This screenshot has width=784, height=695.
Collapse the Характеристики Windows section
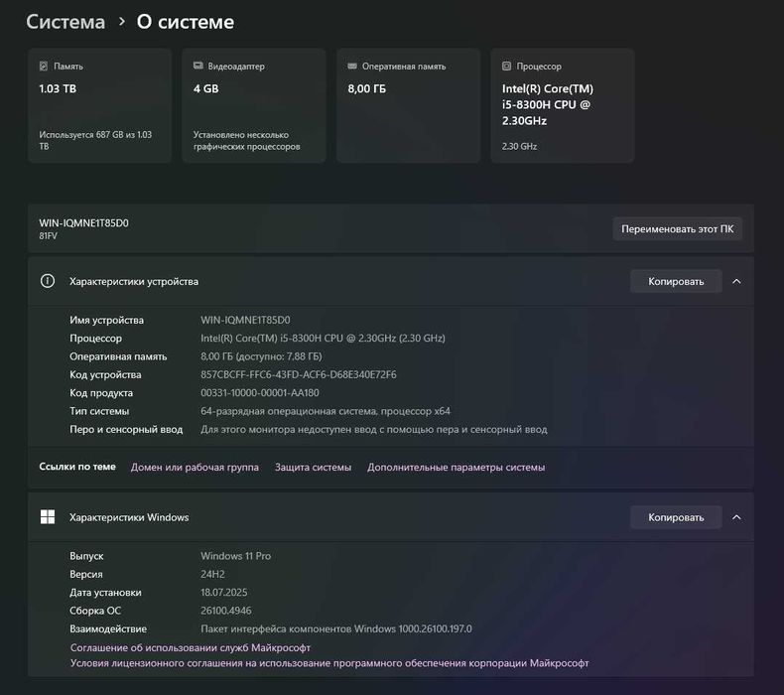click(x=736, y=517)
